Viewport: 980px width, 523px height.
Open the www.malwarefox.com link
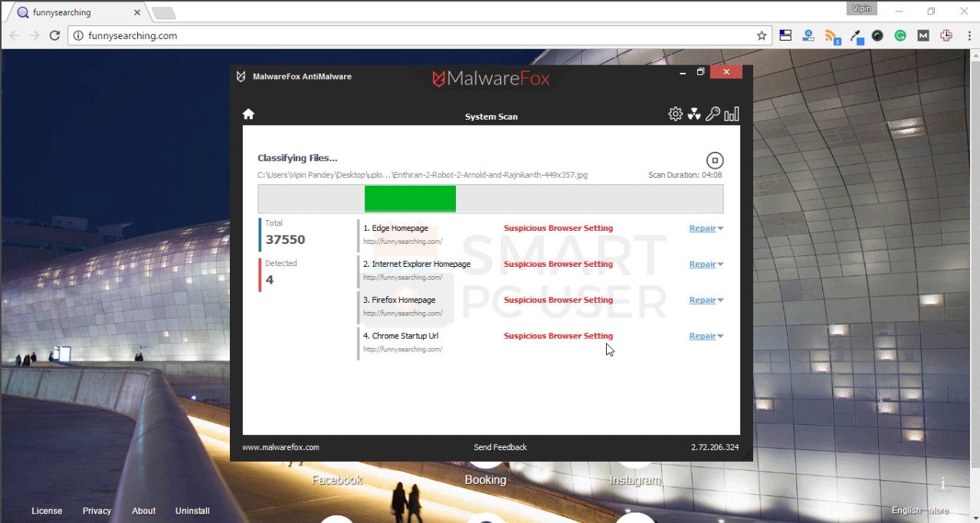tap(280, 447)
